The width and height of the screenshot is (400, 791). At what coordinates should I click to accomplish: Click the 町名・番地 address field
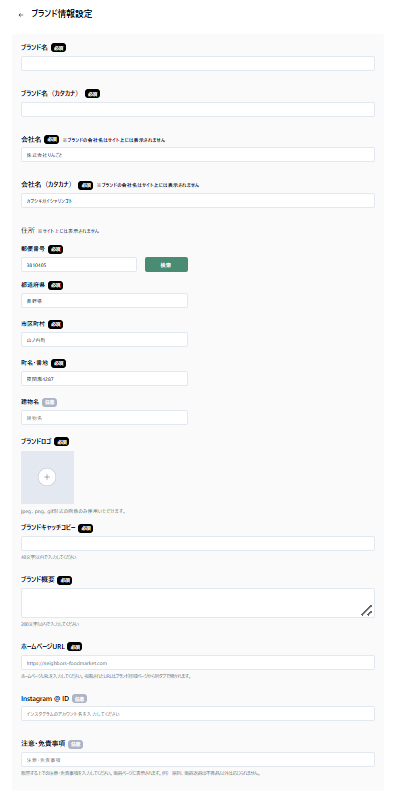click(x=104, y=378)
